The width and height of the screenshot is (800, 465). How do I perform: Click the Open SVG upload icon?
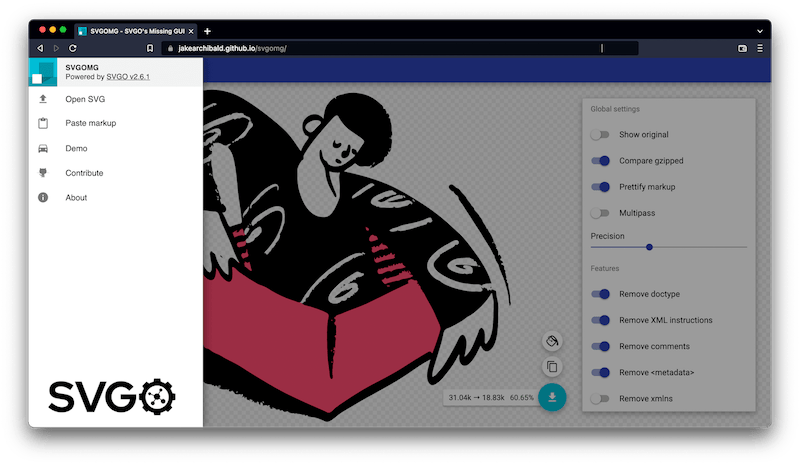tap(43, 99)
